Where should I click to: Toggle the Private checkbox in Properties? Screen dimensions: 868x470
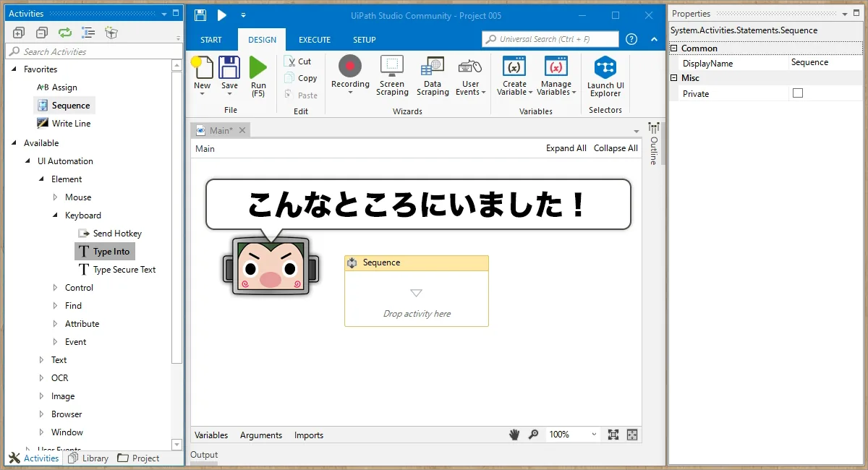[798, 93]
